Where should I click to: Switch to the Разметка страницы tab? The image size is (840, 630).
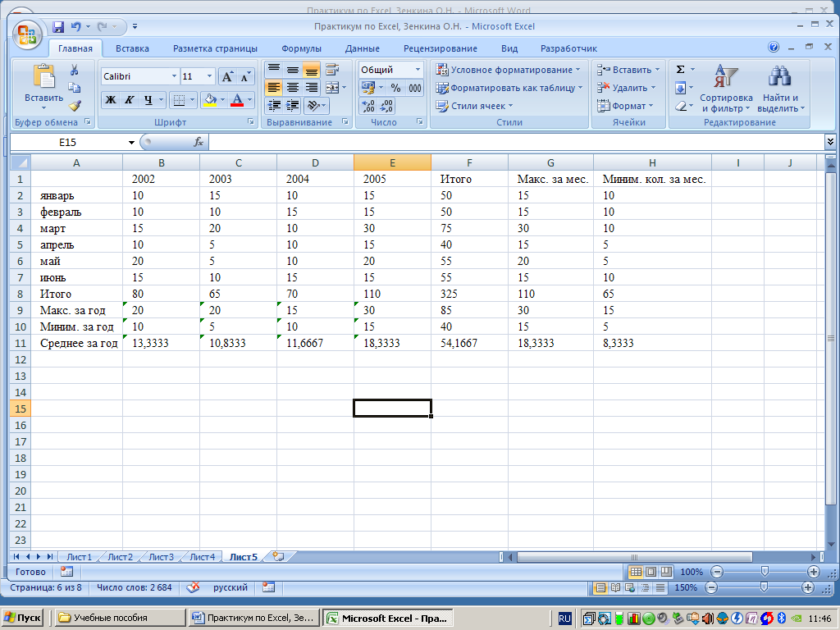pyautogui.click(x=215, y=48)
